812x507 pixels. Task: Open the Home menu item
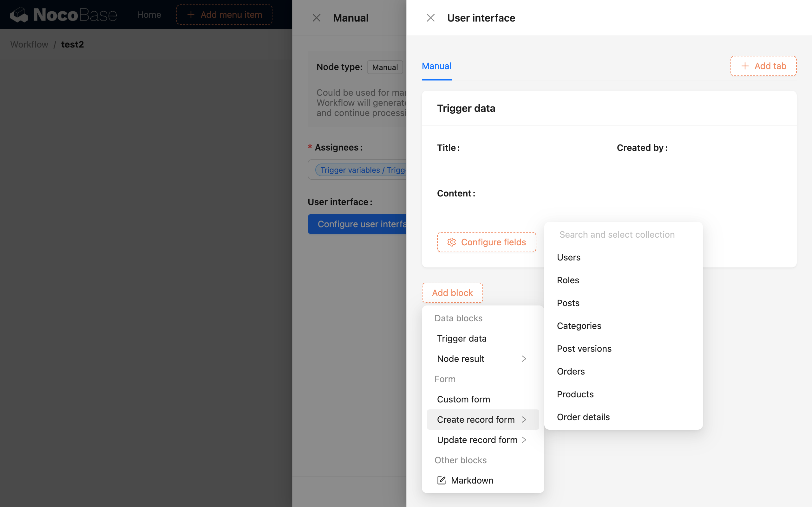tap(149, 15)
